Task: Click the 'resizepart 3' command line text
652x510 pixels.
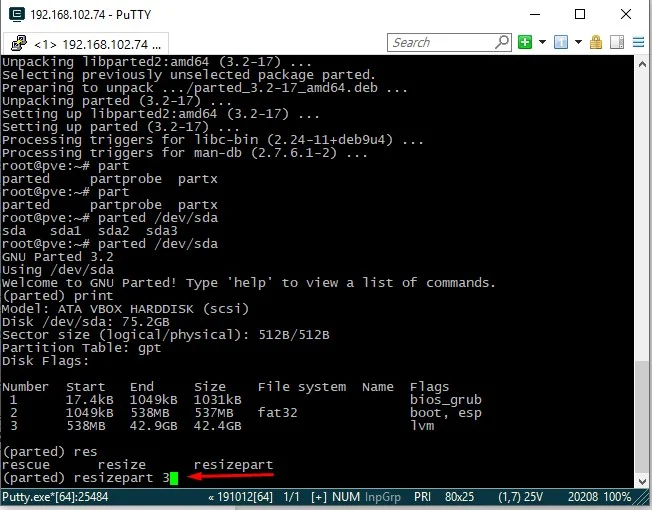Action: point(122,478)
